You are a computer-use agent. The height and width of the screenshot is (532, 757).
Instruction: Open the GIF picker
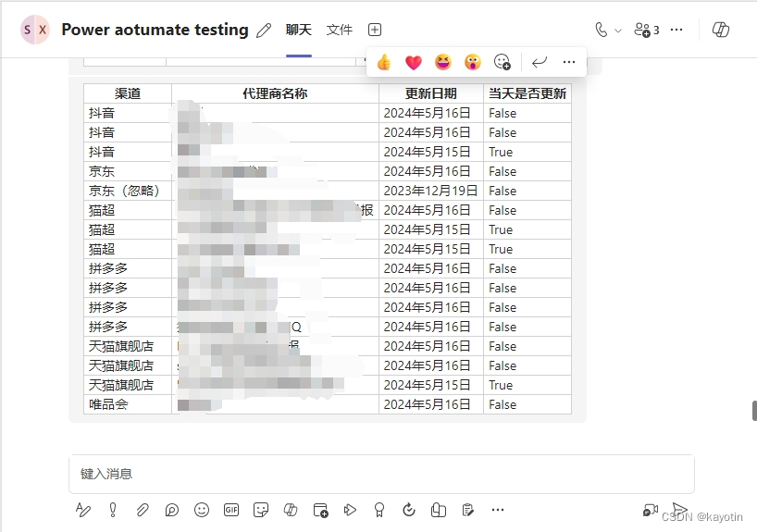click(x=231, y=510)
